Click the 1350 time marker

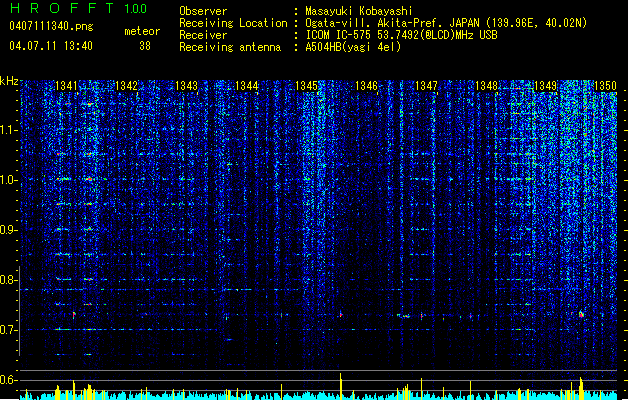click(605, 86)
